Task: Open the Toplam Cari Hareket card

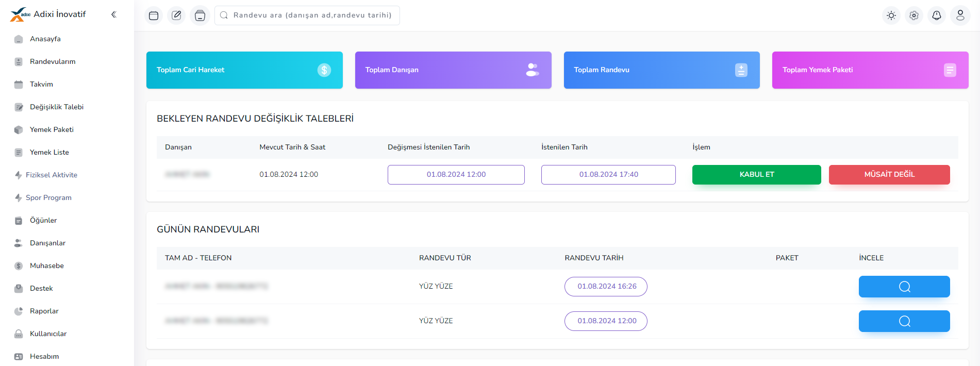Action: (x=244, y=70)
